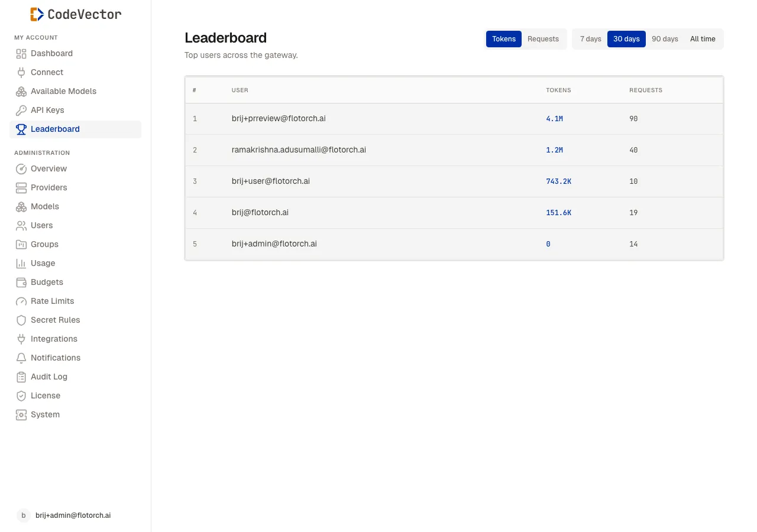
Task: Click the Leaderboard page heading
Action: click(x=226, y=38)
